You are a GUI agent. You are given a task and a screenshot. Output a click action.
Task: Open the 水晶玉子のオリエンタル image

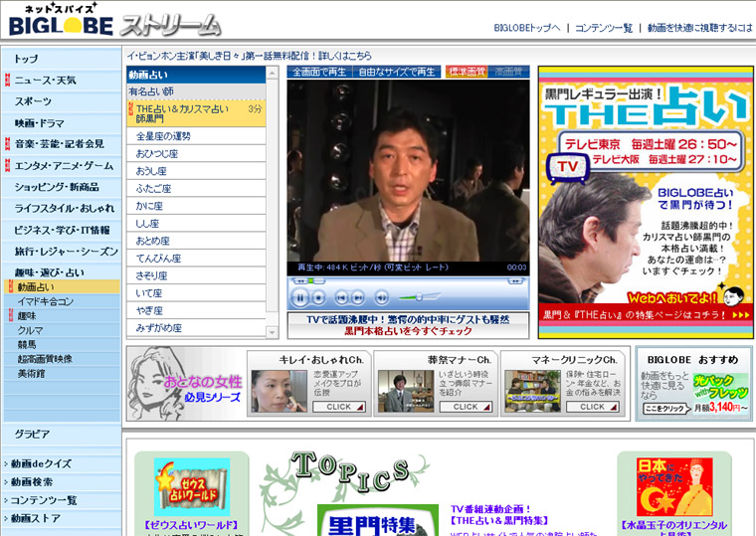coord(674,487)
